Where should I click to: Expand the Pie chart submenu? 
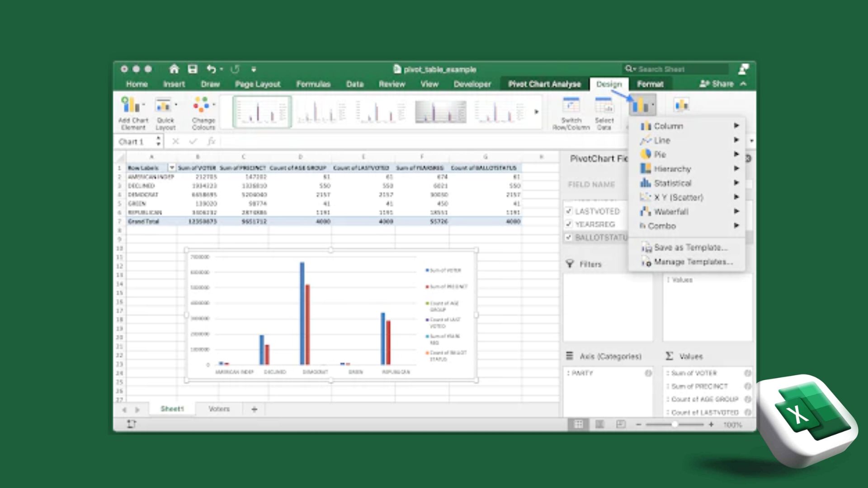coord(736,154)
